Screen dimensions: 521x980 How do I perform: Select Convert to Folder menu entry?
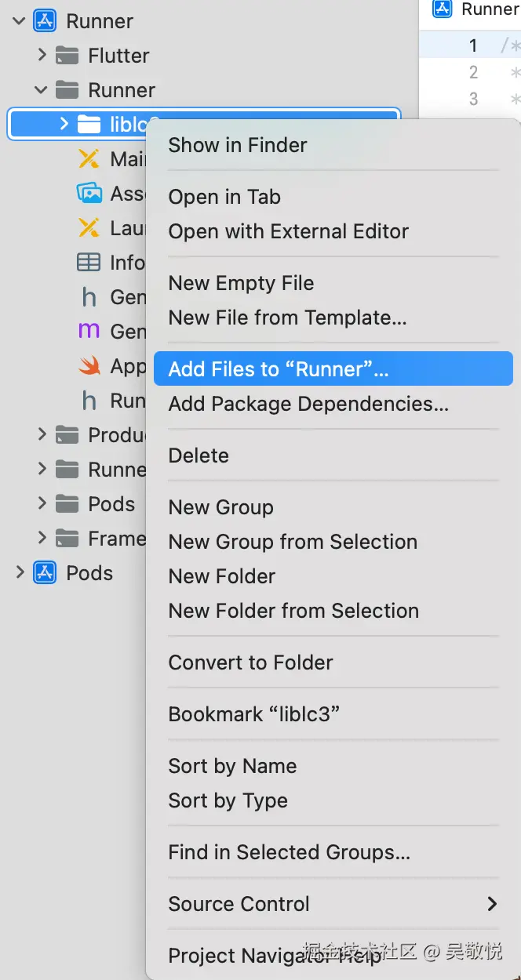click(x=250, y=662)
